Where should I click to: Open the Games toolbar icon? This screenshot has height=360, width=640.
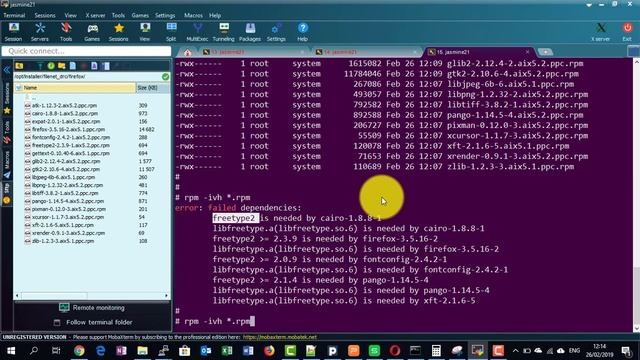tap(92, 32)
